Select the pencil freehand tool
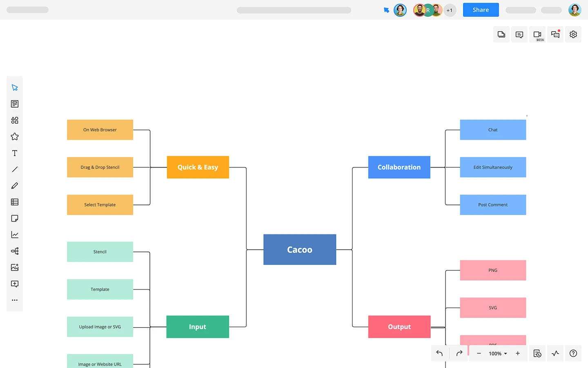Image resolution: width=588 pixels, height=368 pixels. pos(15,186)
